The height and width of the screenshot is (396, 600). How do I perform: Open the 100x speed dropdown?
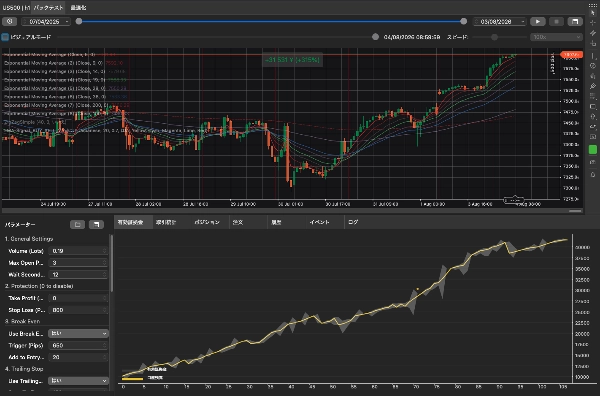[556, 37]
